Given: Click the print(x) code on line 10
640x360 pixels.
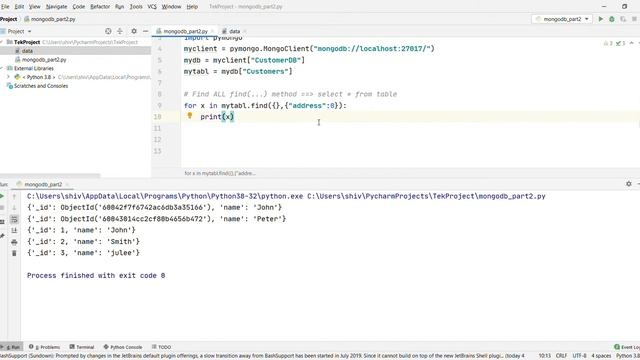Looking at the screenshot, I should click(217, 117).
